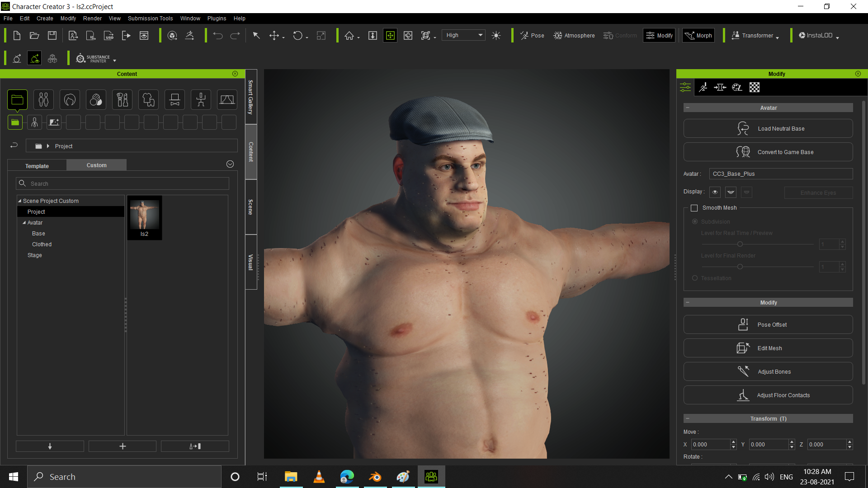This screenshot has width=868, height=488.
Task: Toggle the sun light icon
Action: pyautogui.click(x=496, y=35)
